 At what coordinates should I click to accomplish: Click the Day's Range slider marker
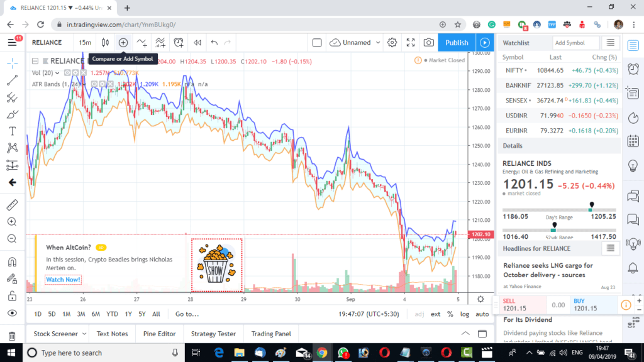tap(591, 206)
